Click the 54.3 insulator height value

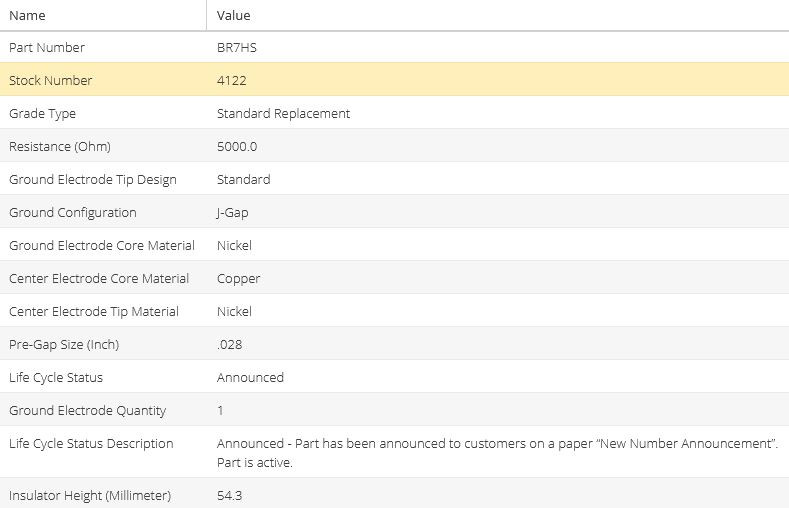[x=229, y=495]
